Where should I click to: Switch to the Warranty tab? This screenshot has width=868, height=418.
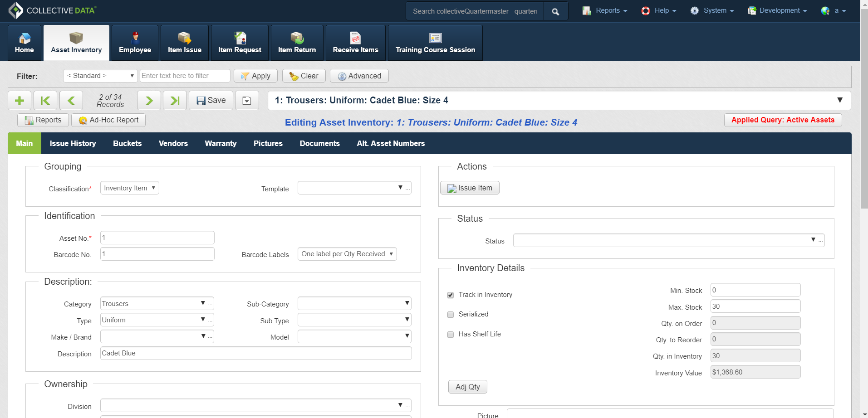[221, 143]
